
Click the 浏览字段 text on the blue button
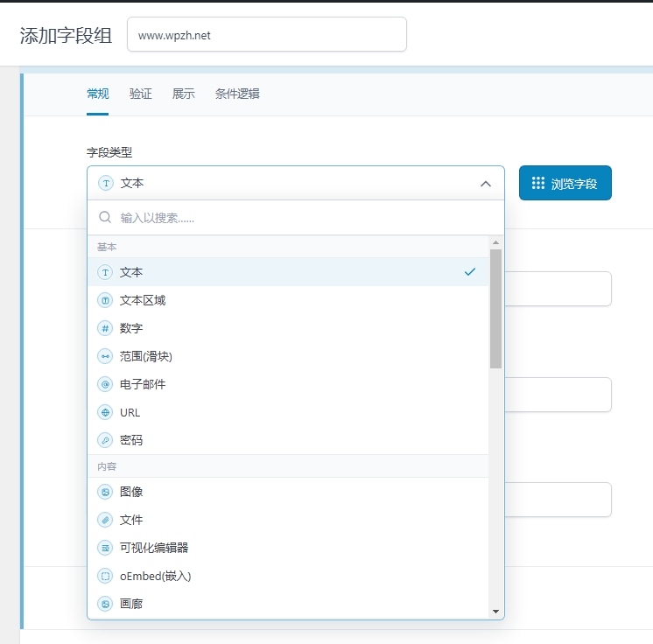coord(574,184)
